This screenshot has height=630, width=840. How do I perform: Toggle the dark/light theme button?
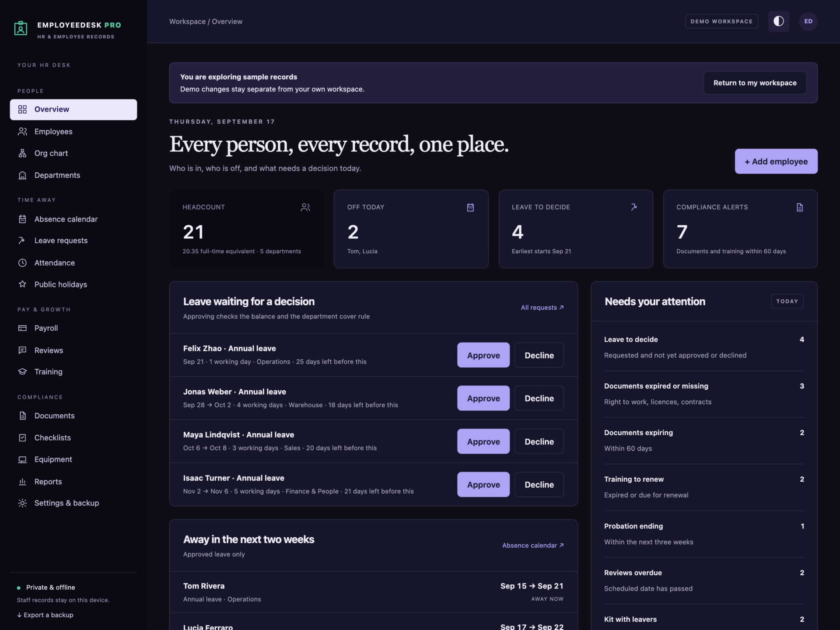778,21
